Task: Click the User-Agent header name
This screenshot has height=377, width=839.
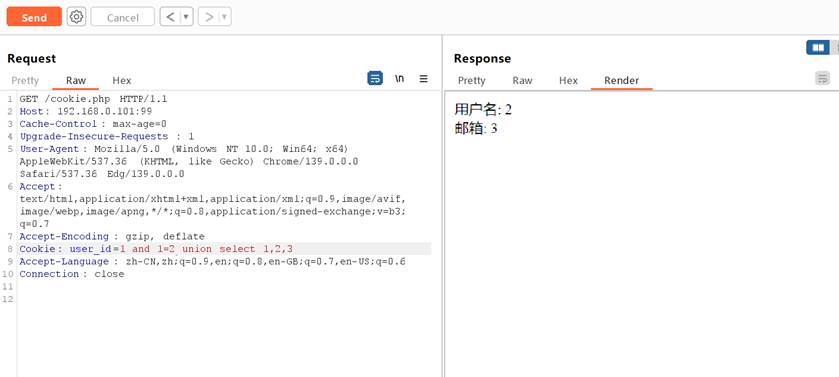Action: [x=49, y=149]
